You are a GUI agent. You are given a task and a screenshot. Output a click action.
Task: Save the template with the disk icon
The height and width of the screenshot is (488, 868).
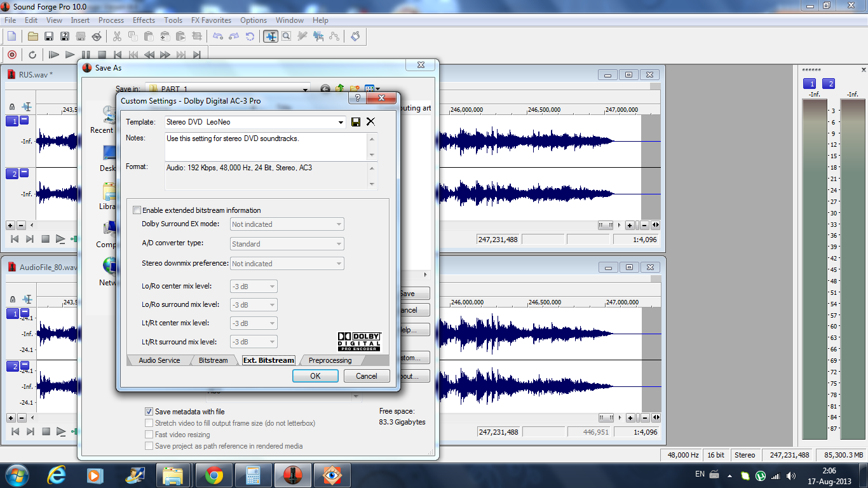tap(356, 122)
